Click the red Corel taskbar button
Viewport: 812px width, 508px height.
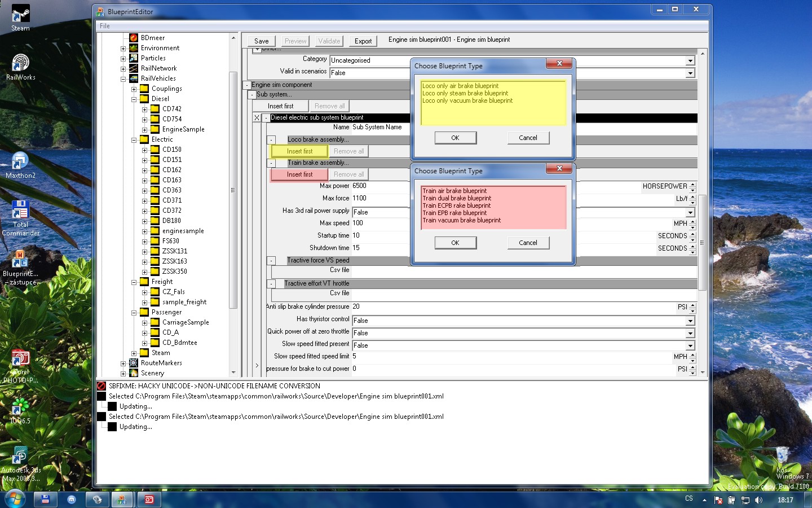[149, 500]
